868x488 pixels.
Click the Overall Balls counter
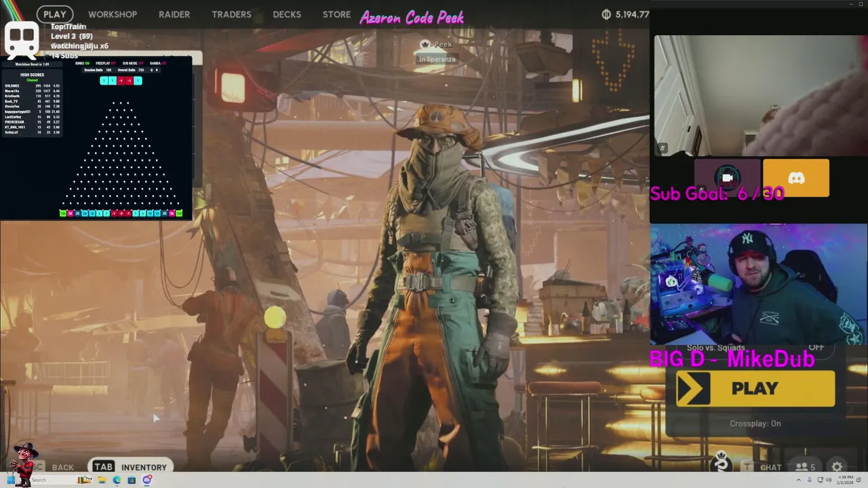(x=132, y=70)
